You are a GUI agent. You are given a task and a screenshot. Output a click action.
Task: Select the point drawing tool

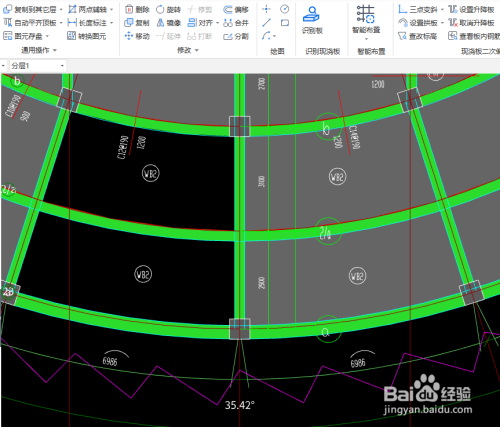click(266, 9)
